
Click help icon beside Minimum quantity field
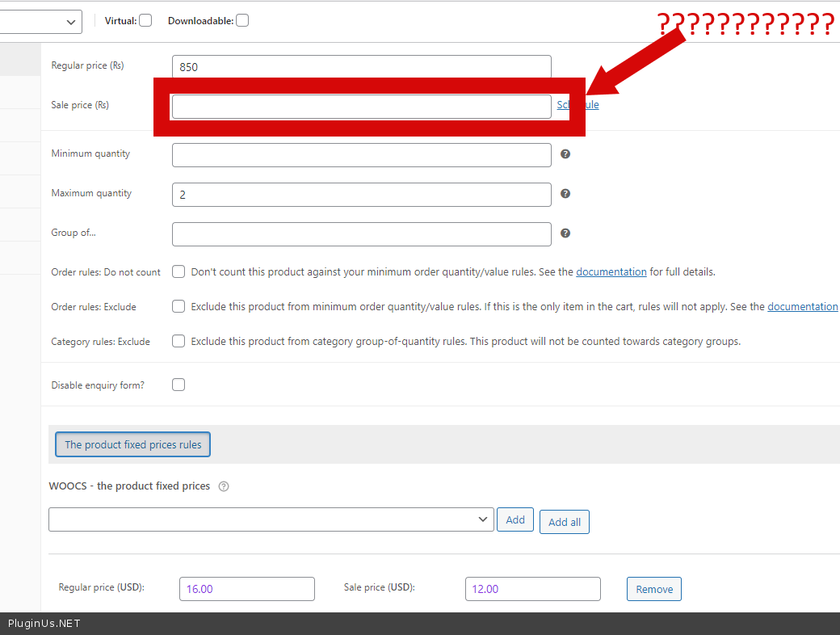tap(565, 153)
